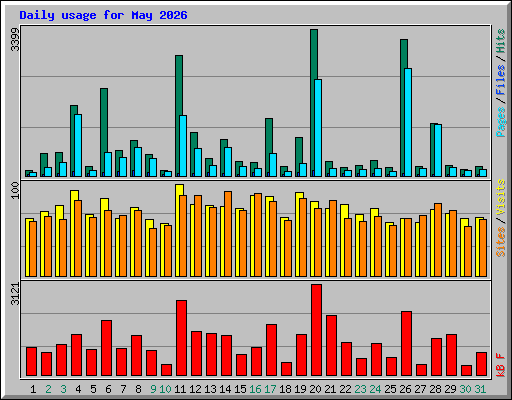Screen dimensions: 512x400
Task: Click the Sites legend label
Action: (x=500, y=242)
